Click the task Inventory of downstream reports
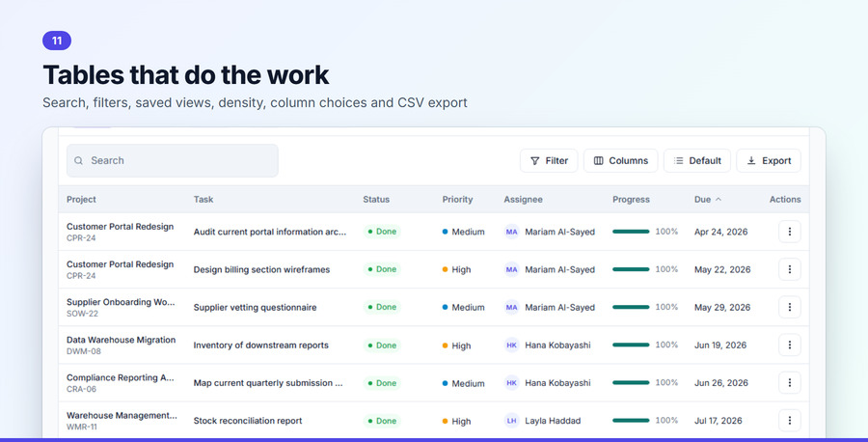Screen dimensions: 868x442 point(260,345)
